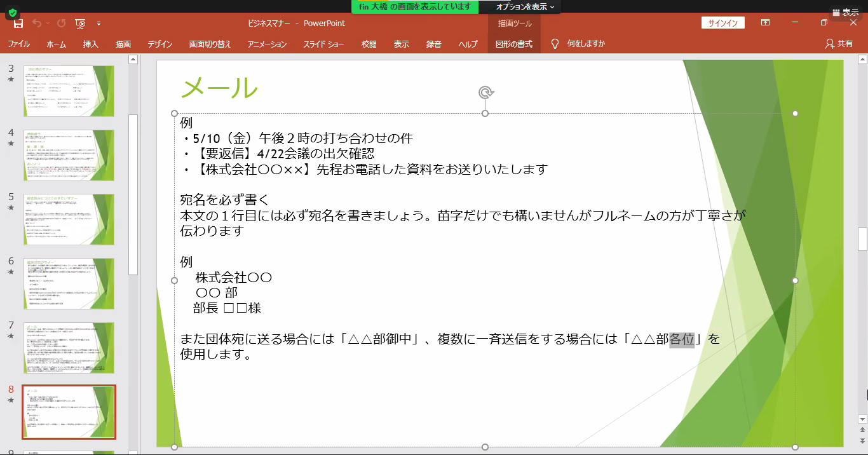This screenshot has height=455, width=868.
Task: Click right-middle resize handle of text box
Action: coord(795,280)
